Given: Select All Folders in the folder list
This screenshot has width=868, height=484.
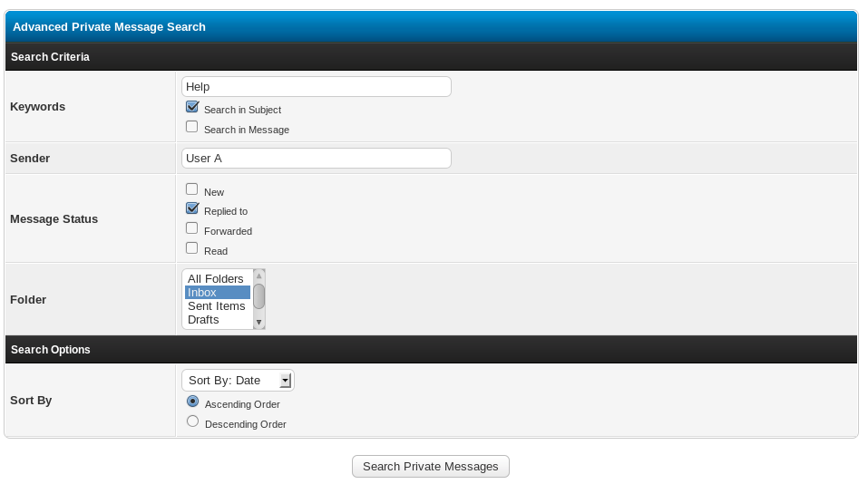Looking at the screenshot, I should point(218,279).
